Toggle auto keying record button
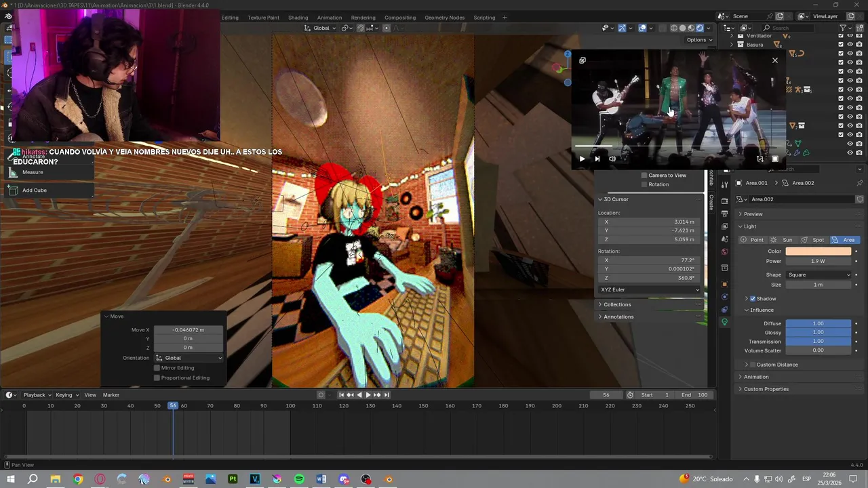868x488 pixels. [321, 395]
